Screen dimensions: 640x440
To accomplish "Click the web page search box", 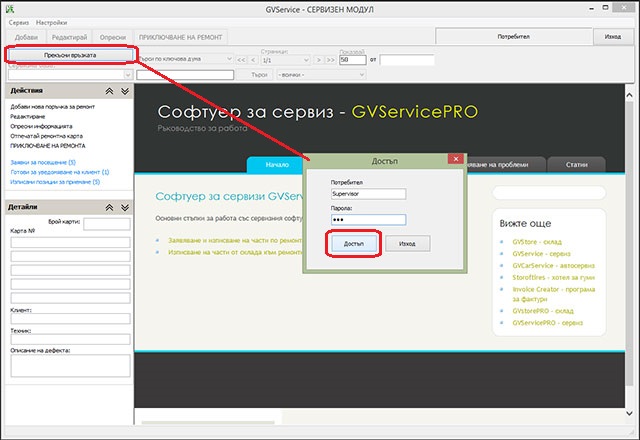I will tap(549, 193).
